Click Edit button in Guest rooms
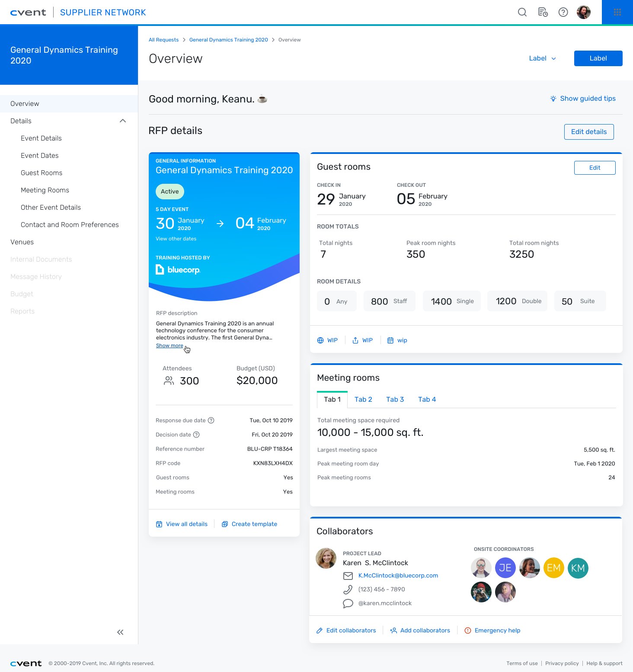 coord(595,168)
